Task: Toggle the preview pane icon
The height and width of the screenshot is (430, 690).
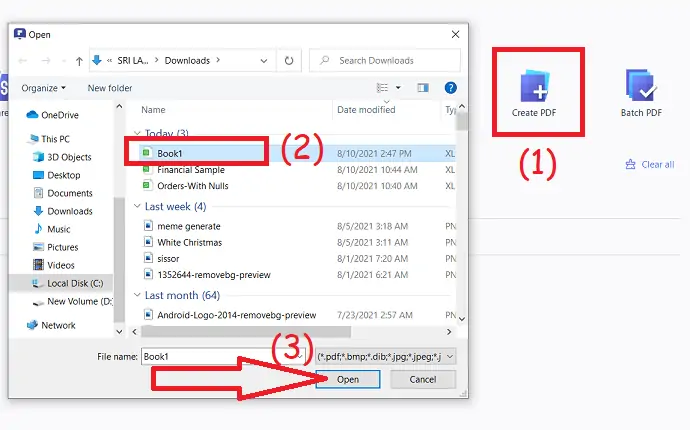Action: click(x=423, y=88)
